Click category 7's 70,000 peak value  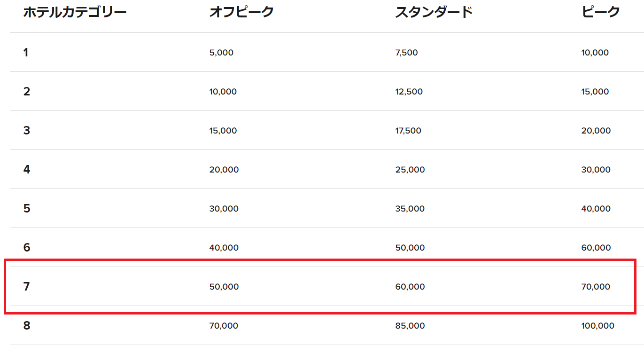click(596, 287)
